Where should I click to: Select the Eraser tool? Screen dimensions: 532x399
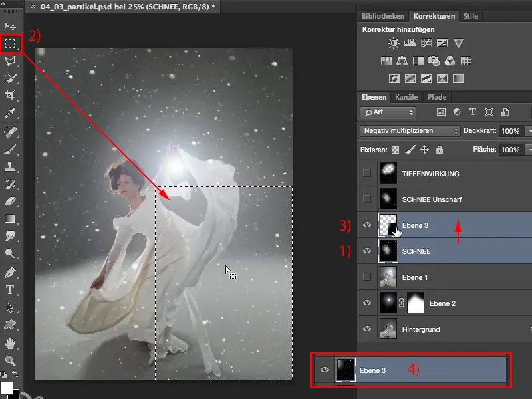click(x=10, y=201)
